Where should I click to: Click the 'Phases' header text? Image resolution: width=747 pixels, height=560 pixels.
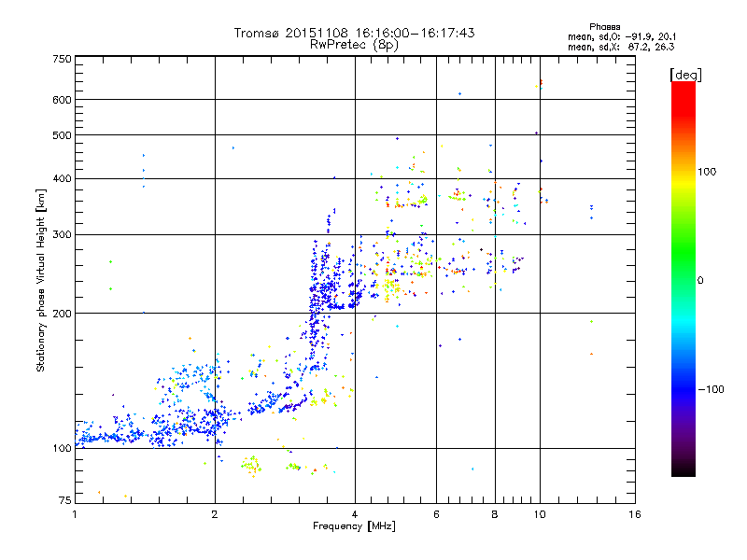coord(604,27)
